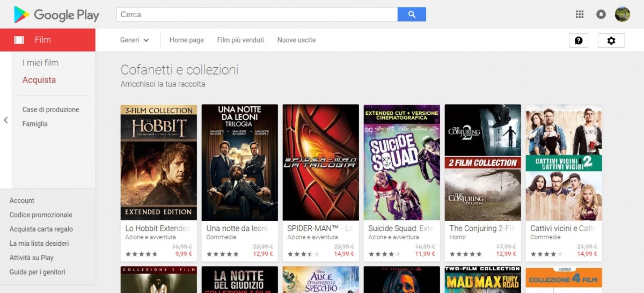
Task: Buy The Conjuring collection for 12,99 €
Action: click(x=506, y=254)
